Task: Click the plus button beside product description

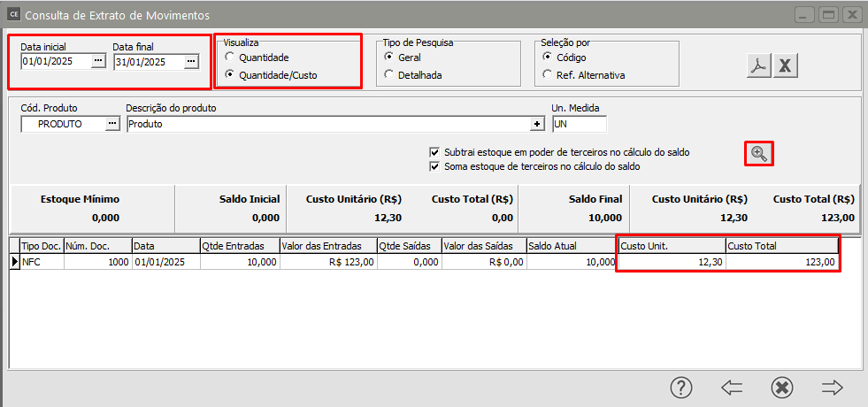Action: [x=536, y=125]
